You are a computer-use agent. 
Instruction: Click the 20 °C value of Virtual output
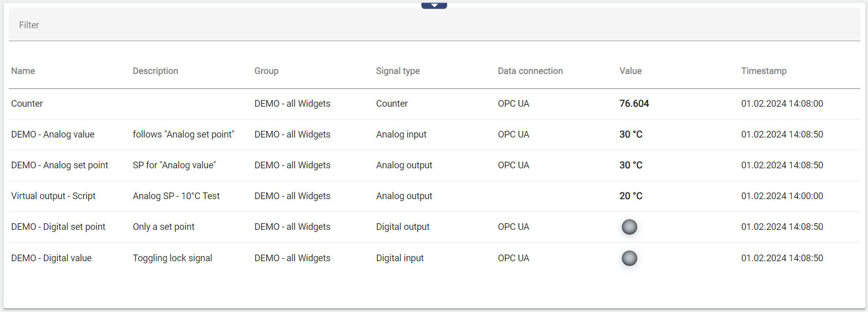coord(631,196)
